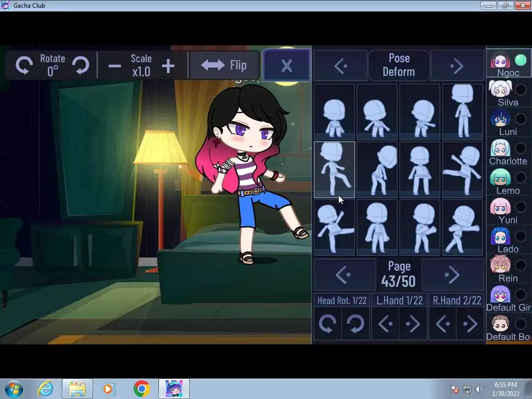
Task: Open the volume speaker tray icon
Action: pyautogui.click(x=480, y=389)
